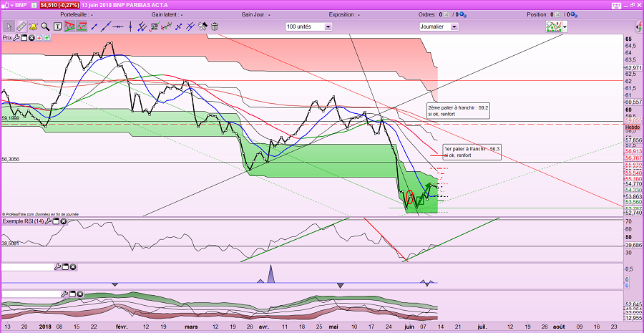644x333 pixels.
Task: Pick the crossed lines drawing tool
Action: pyautogui.click(x=178, y=26)
